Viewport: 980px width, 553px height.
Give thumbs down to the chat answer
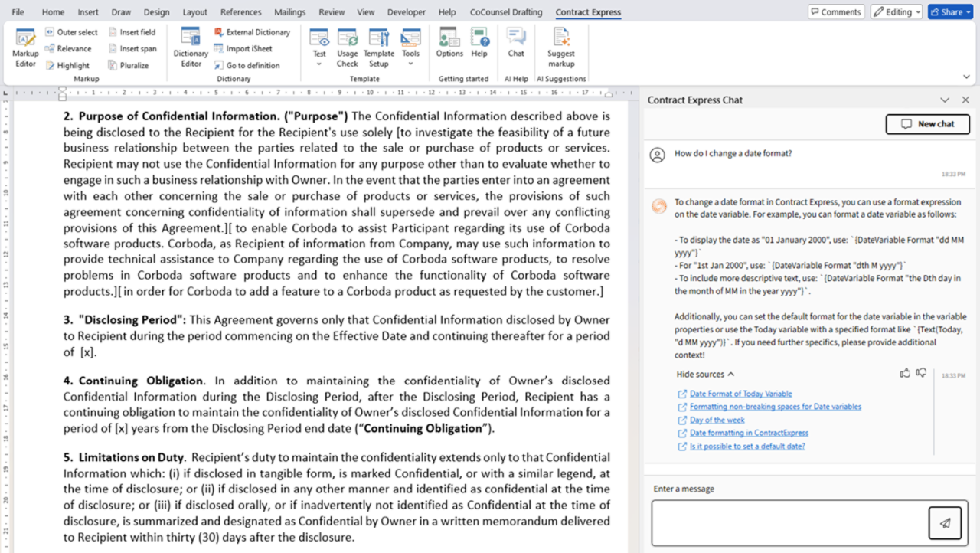921,373
